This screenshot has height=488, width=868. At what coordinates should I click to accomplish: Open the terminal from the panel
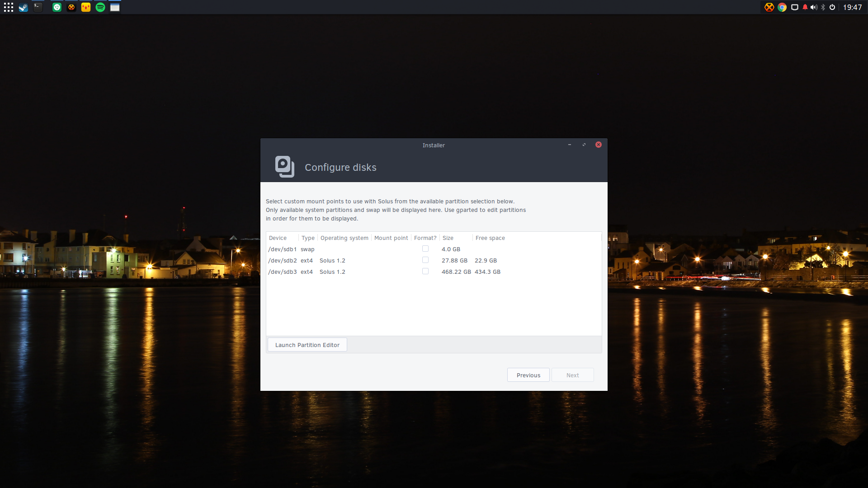[x=38, y=7]
